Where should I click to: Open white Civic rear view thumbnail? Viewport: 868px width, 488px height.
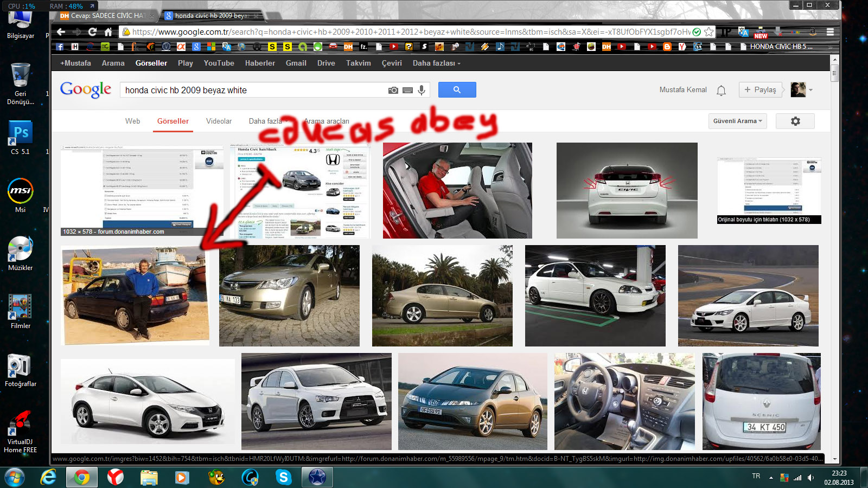point(627,190)
